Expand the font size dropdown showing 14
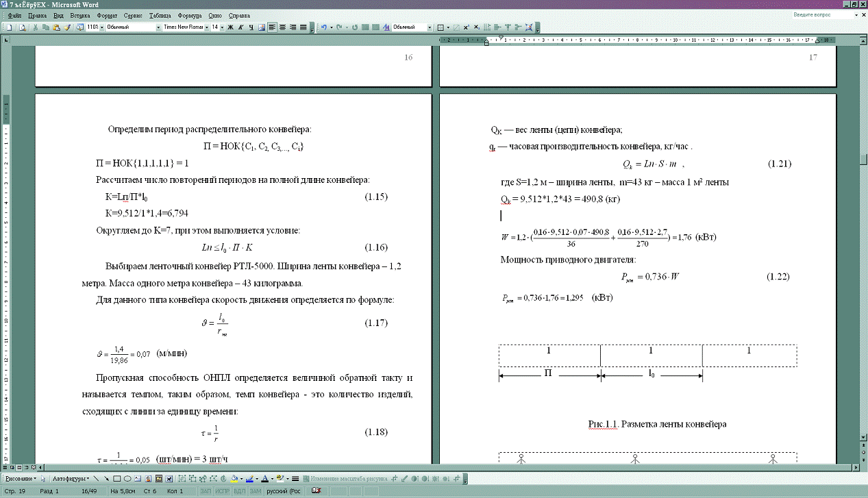Image resolution: width=868 pixels, height=498 pixels. [217, 27]
